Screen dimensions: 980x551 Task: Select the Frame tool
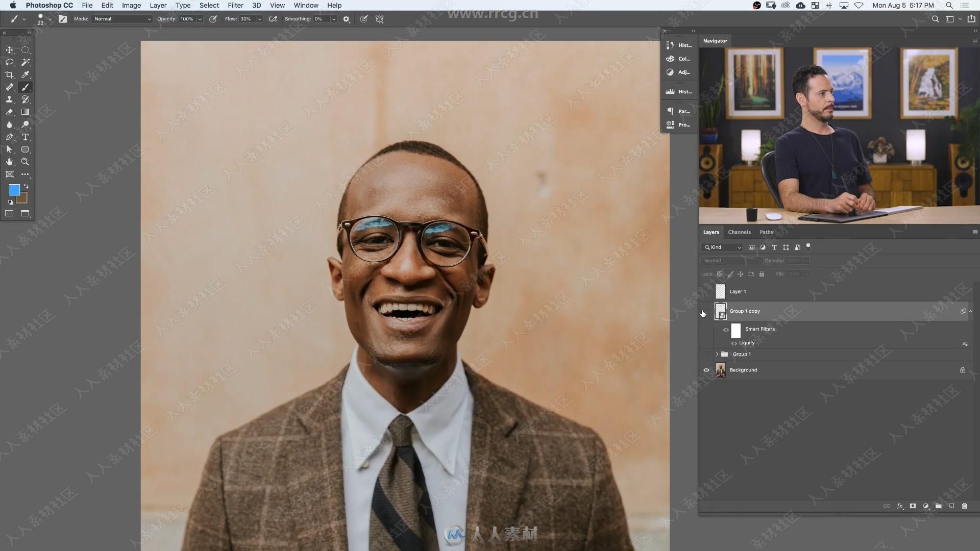tap(9, 174)
